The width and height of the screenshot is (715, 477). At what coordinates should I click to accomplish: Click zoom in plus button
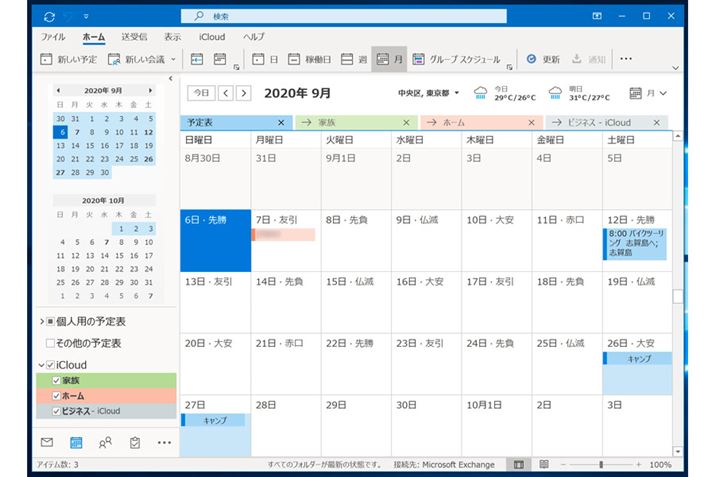638,465
